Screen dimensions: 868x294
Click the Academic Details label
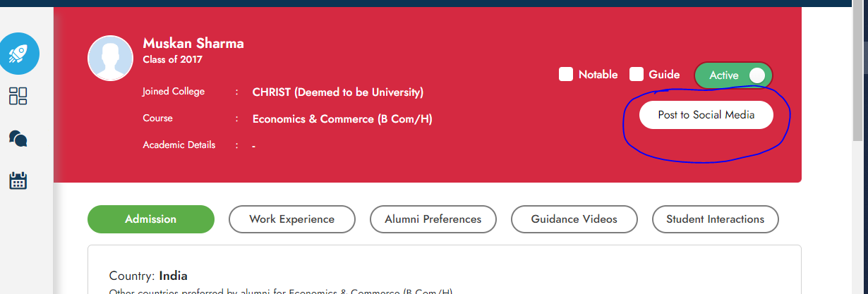[179, 145]
